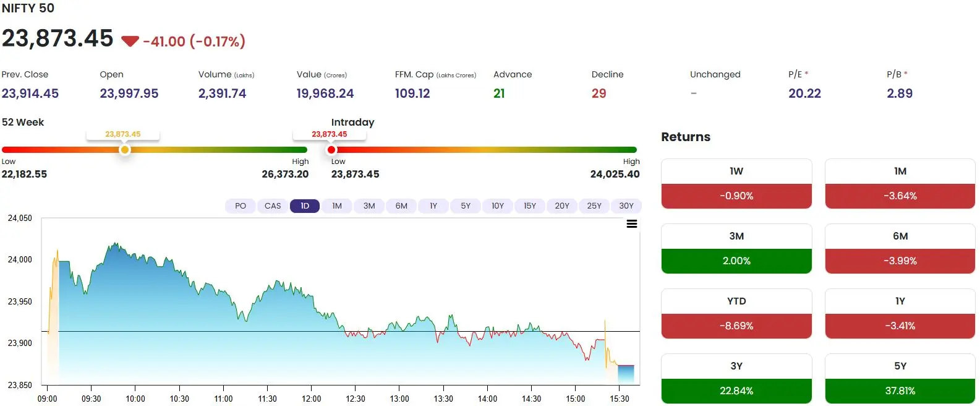980x406 pixels.
Task: Click Volume value 2,391.74
Action: click(x=222, y=93)
